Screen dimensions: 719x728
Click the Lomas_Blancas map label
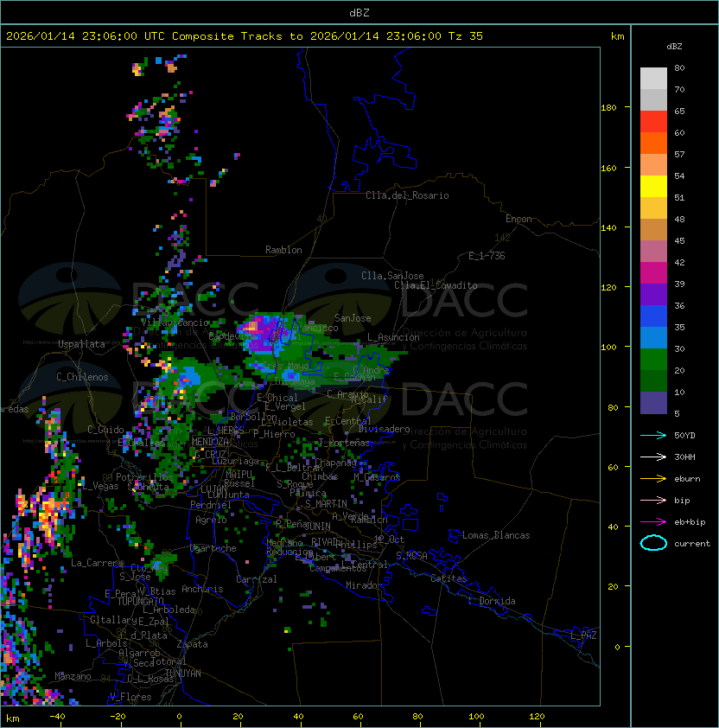coord(496,535)
